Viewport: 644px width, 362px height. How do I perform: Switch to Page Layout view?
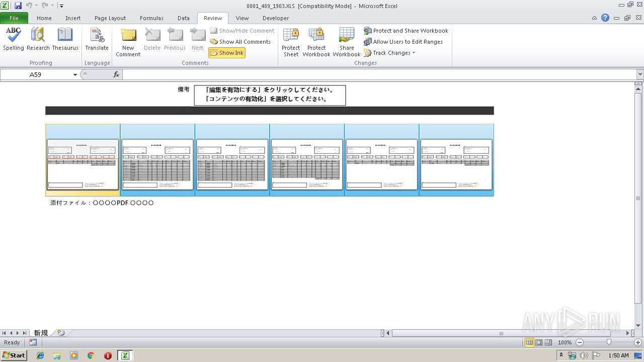[x=539, y=342]
